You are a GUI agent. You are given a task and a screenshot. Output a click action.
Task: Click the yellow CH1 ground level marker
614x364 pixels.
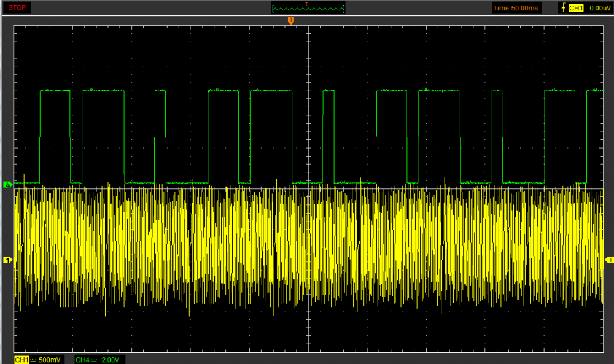coord(8,260)
